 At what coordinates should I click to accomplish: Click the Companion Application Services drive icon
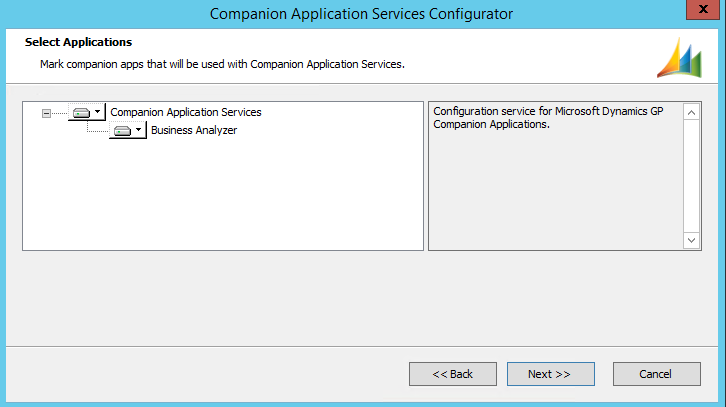[81, 113]
